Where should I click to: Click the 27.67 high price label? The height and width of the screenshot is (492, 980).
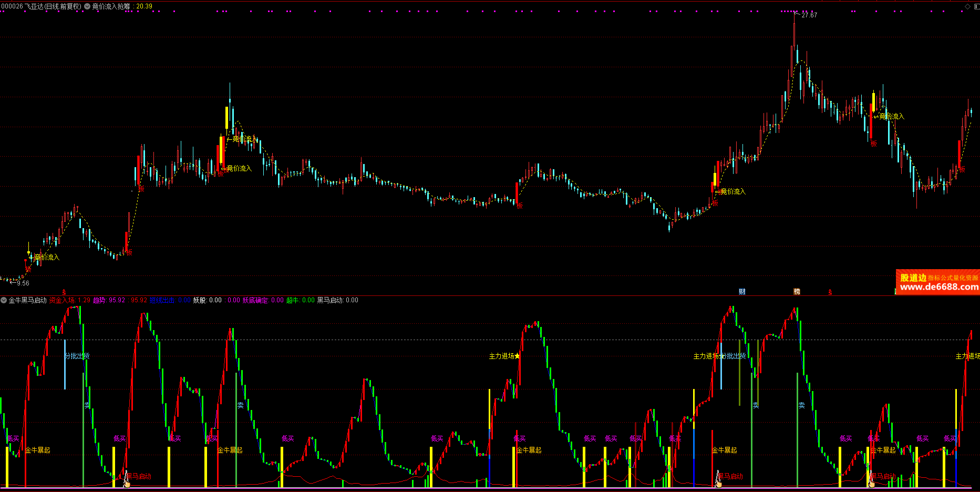point(809,15)
